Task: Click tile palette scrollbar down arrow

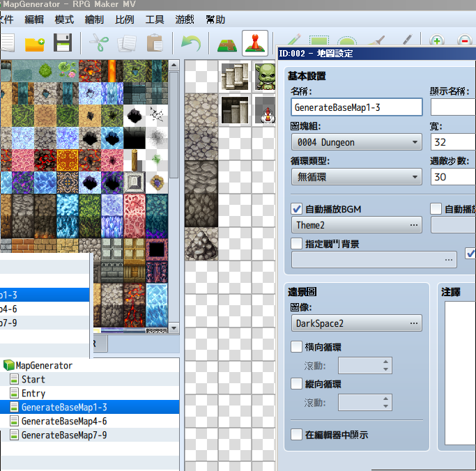Action: 174,327
